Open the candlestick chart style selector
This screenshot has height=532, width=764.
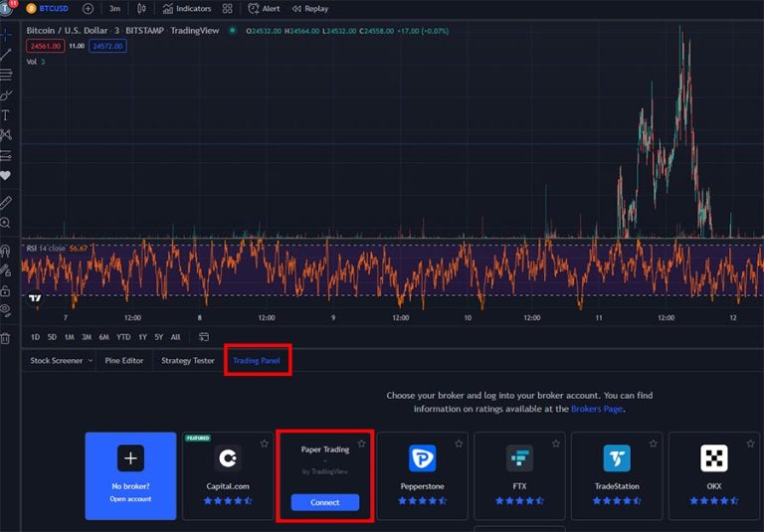pyautogui.click(x=141, y=8)
